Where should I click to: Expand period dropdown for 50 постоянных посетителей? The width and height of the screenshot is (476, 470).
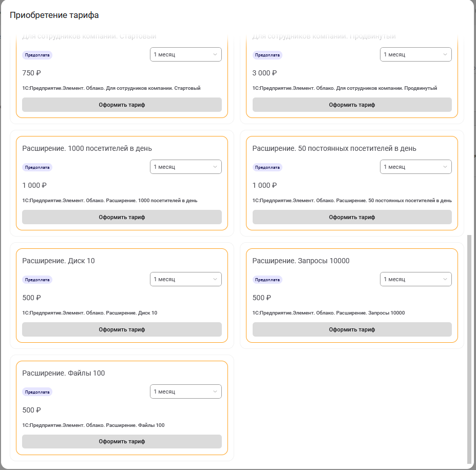point(416,167)
